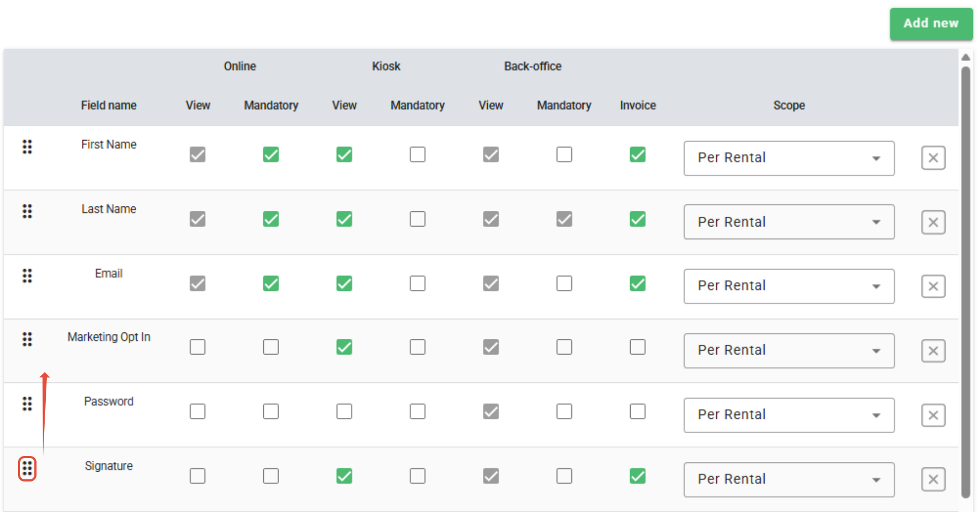Remove the Password field with X icon
The image size is (980, 512).
pyautogui.click(x=933, y=415)
